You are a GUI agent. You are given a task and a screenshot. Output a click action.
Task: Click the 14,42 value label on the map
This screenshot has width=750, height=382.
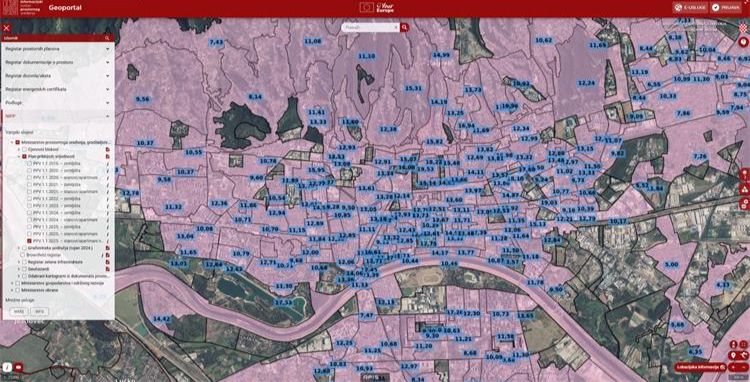(x=161, y=318)
